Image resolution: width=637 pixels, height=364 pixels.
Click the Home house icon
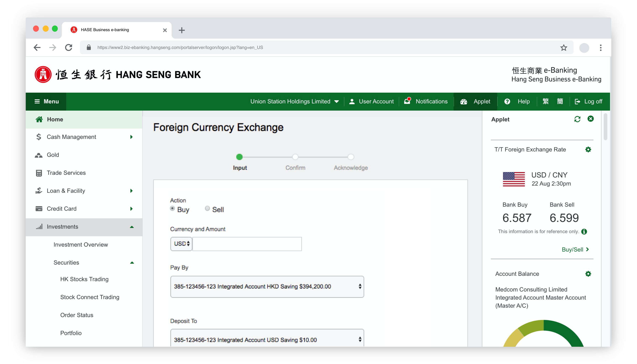[x=39, y=119]
